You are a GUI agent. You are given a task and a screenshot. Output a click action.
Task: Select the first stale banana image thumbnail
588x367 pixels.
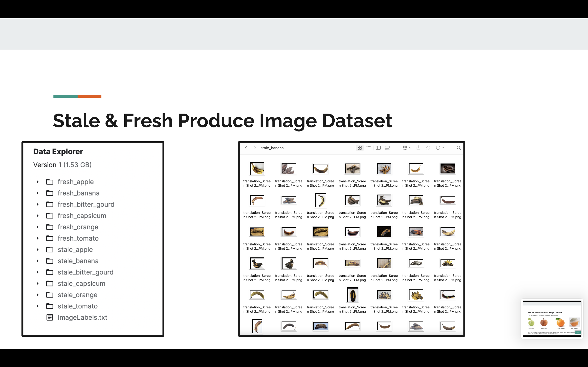(257, 168)
